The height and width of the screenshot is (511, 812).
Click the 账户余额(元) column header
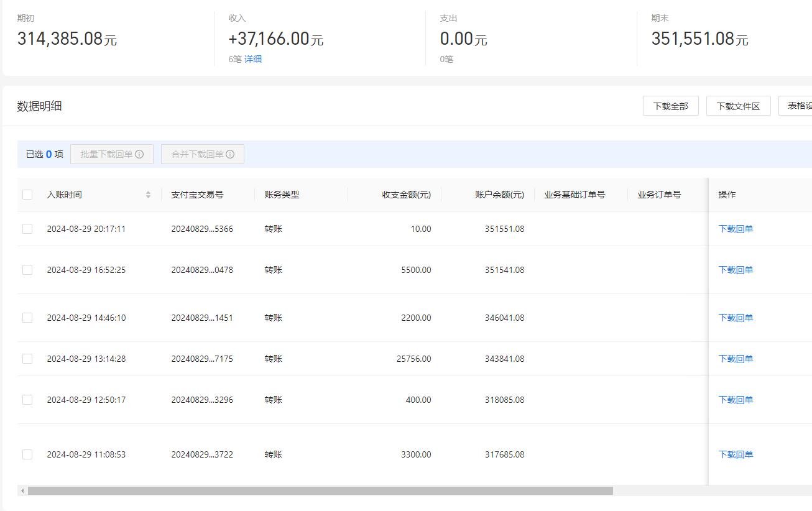(x=499, y=195)
